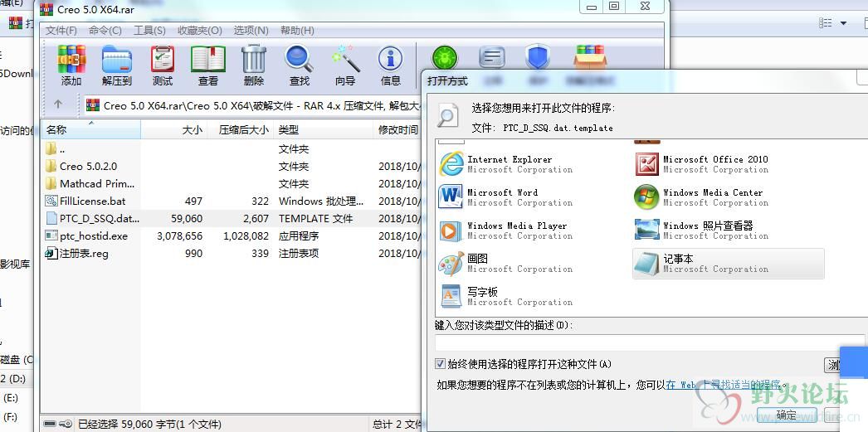Open the 收藏夹(O) menu
This screenshot has width=868, height=432.
200,31
